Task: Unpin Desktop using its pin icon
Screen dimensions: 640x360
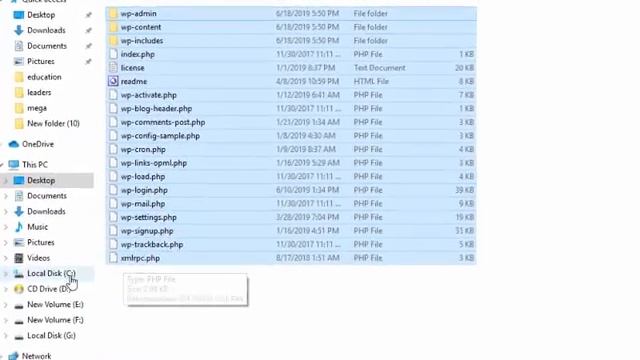Action: coord(88,15)
